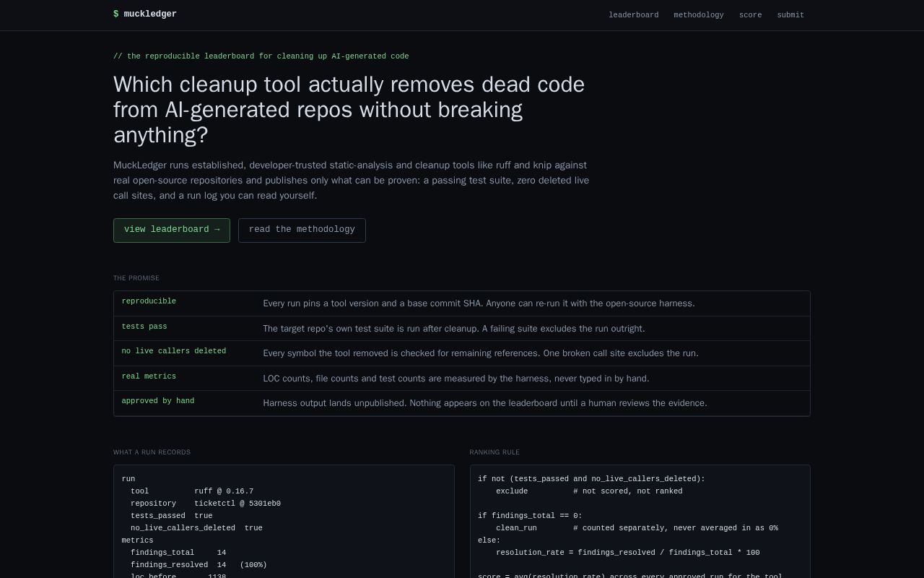Click the 'reproducible' promise label
The height and width of the screenshot is (578, 924).
pyautogui.click(x=149, y=301)
